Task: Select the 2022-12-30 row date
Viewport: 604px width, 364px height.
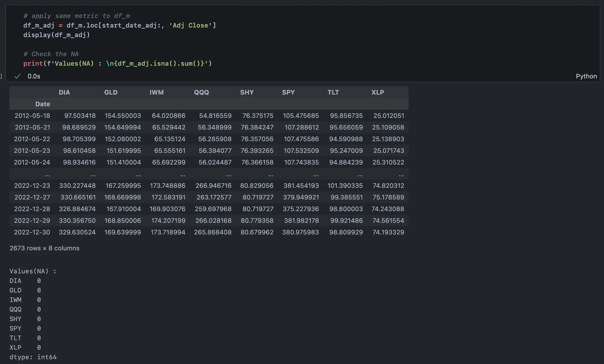Action: (32, 232)
